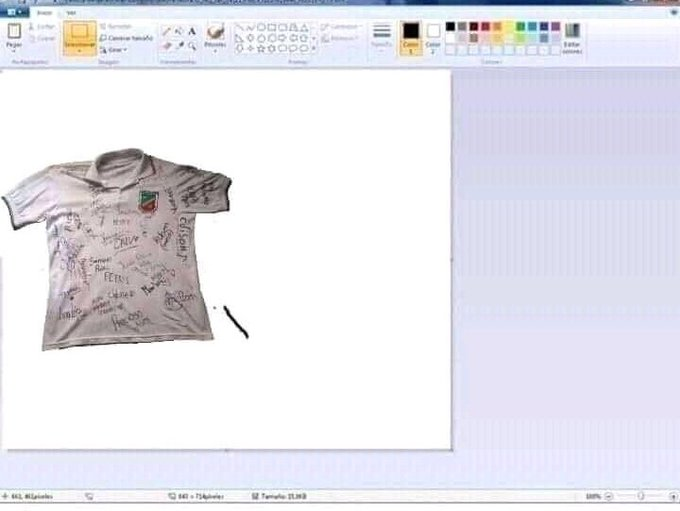
Task: Expand the Seleccionar dropdown arrow
Action: 80,52
